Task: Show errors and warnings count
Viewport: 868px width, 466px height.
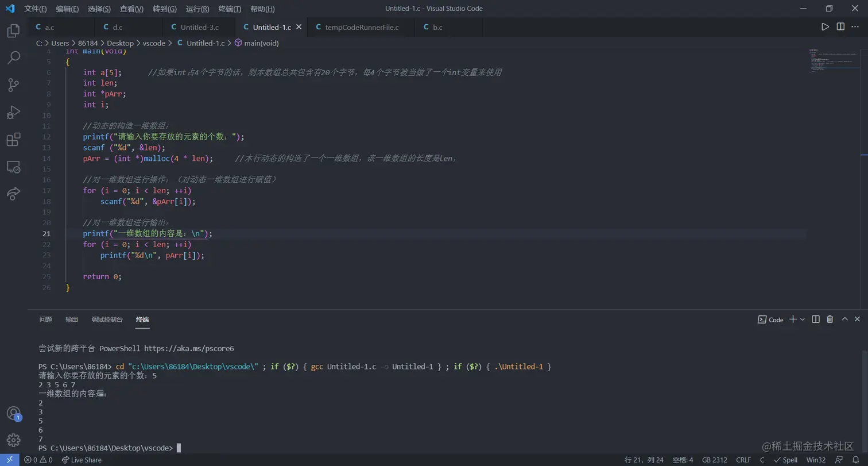Action: pyautogui.click(x=38, y=460)
